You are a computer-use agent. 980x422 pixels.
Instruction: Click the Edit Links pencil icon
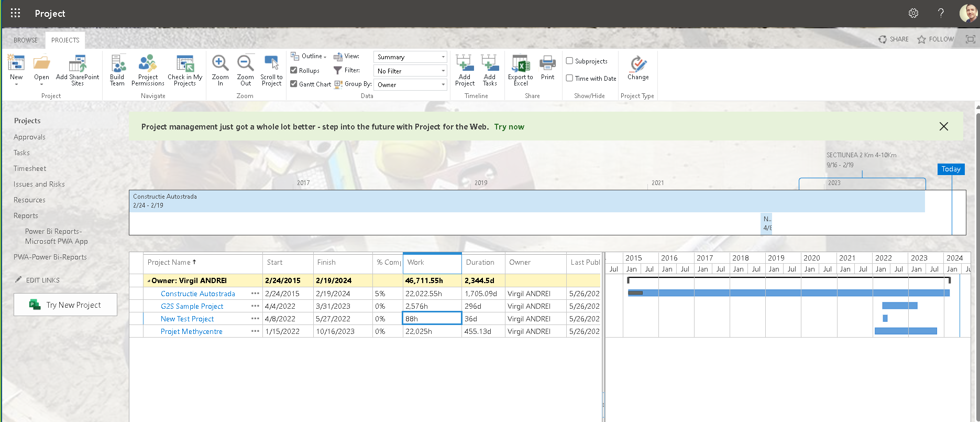click(18, 279)
